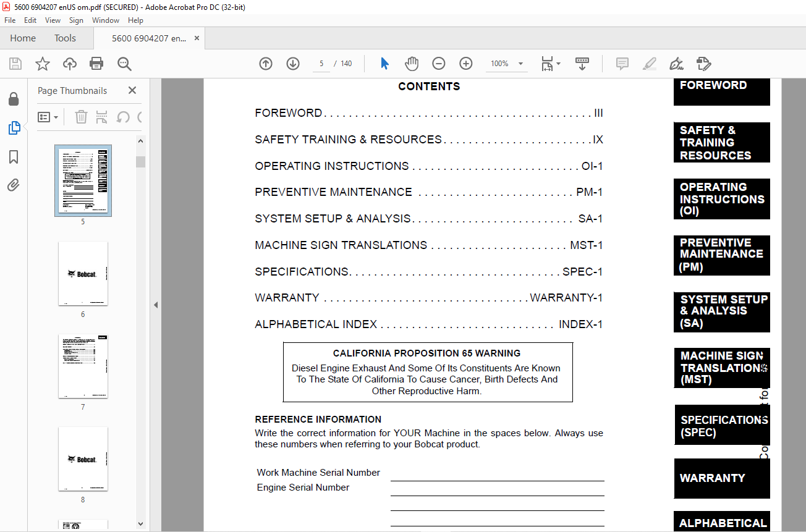Image resolution: width=806 pixels, height=532 pixels.
Task: Select the 5600 6904207 document tab
Action: point(148,38)
